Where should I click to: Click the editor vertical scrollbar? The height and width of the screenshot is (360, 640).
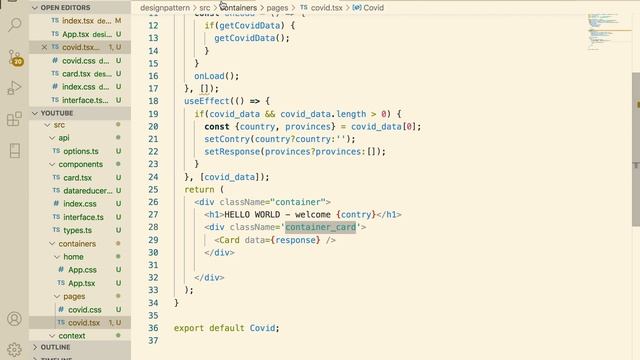click(636, 149)
